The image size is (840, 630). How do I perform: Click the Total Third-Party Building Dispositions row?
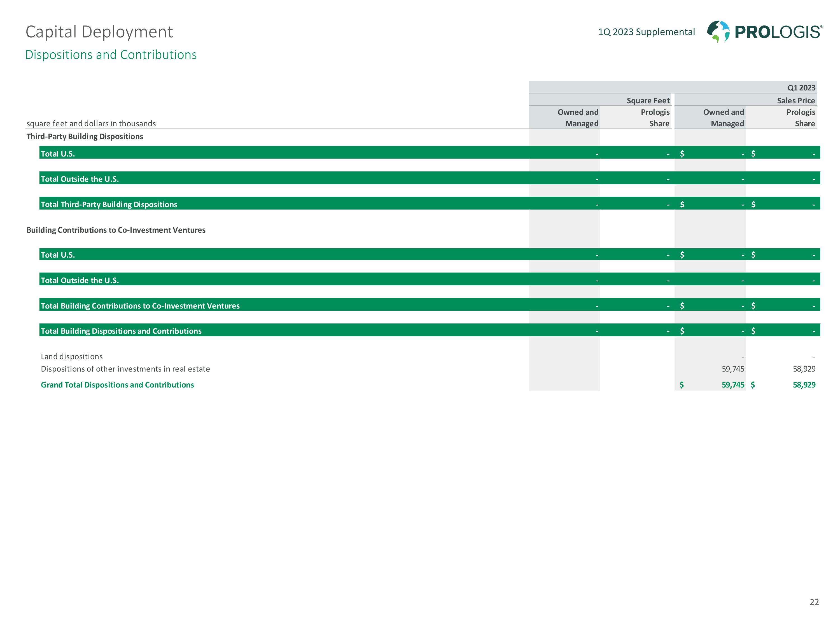[109, 204]
